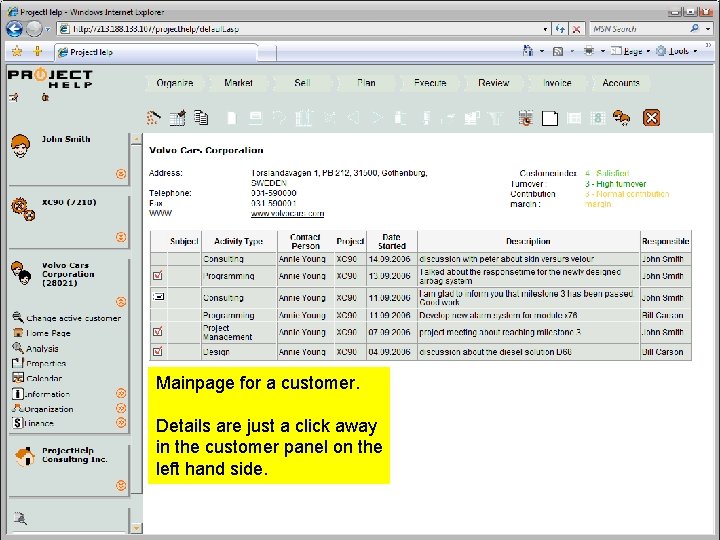Open the Accounts menu
The image size is (720, 540).
pyautogui.click(x=621, y=83)
